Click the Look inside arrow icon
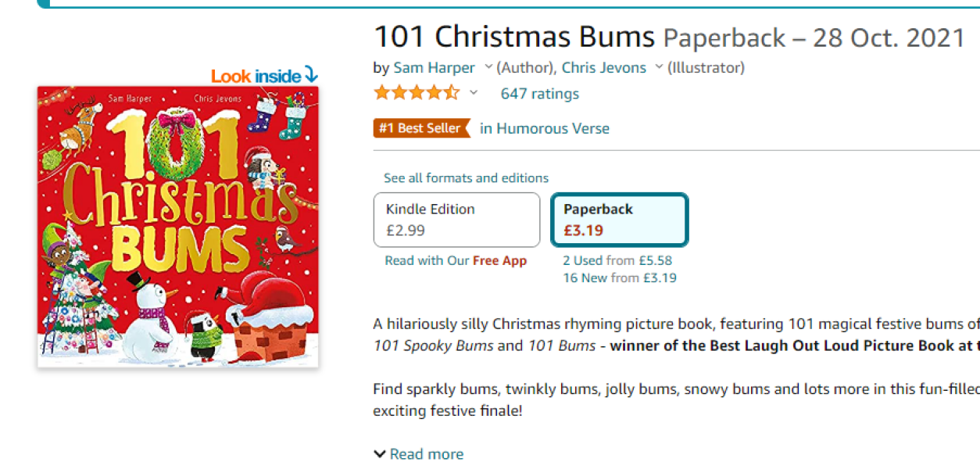The image size is (980, 469). coord(311,75)
